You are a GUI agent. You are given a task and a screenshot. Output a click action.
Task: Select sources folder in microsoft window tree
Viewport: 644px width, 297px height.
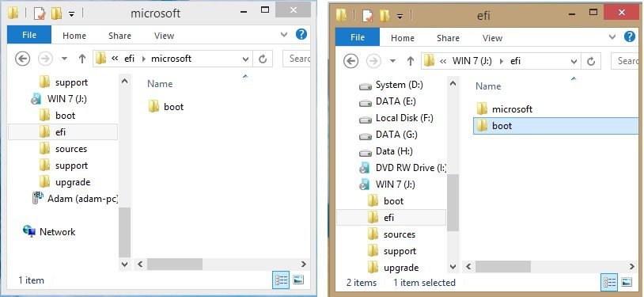(63, 149)
